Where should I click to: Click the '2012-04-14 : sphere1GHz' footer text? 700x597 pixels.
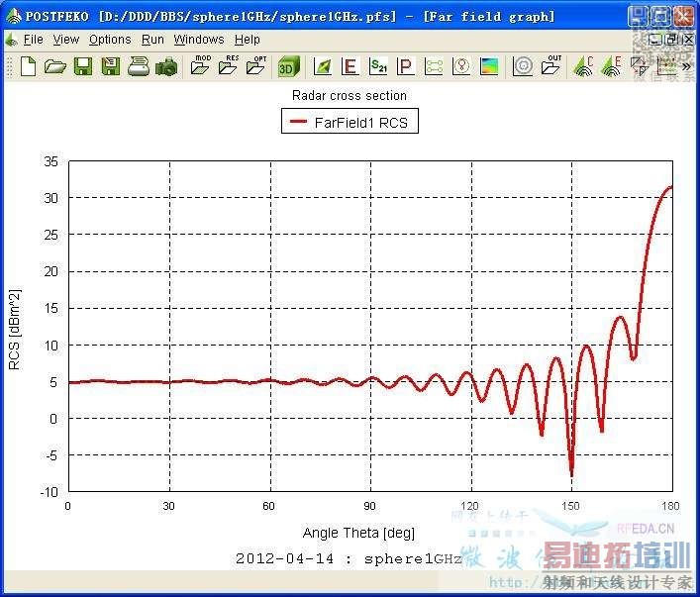[349, 558]
